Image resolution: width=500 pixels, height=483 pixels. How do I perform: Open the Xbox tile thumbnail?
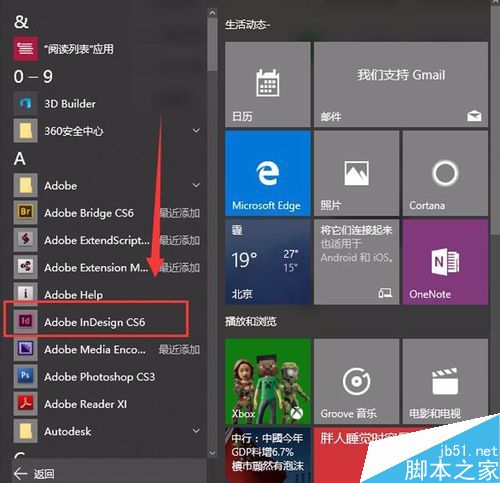(x=268, y=382)
